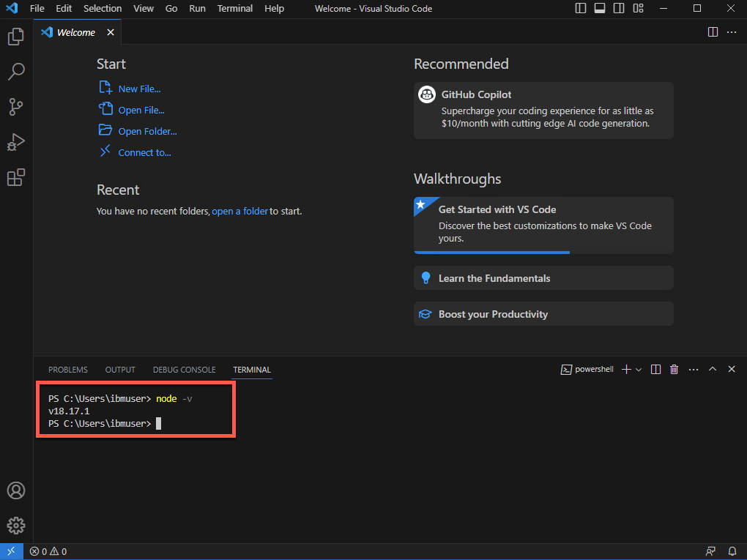
Task: Open the Accounts menu icon
Action: tap(16, 490)
